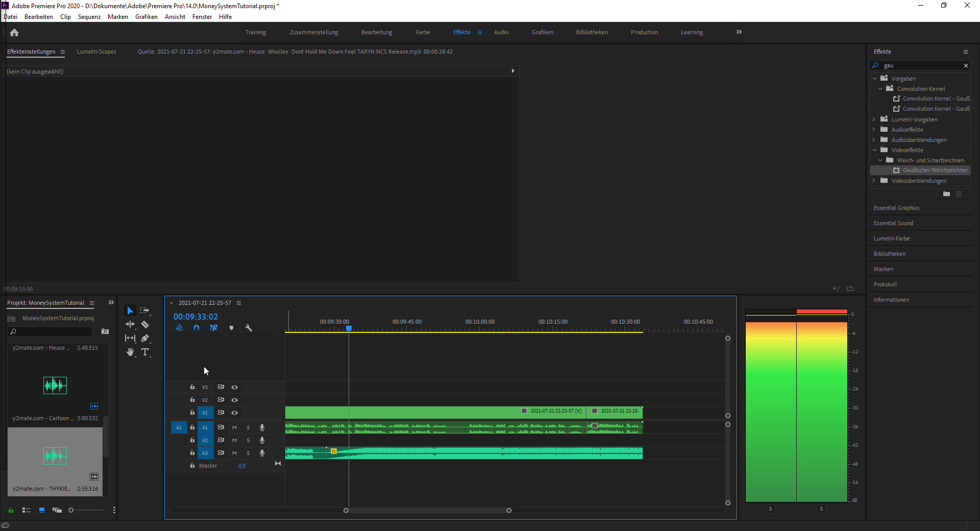980x531 pixels.
Task: Select the Type text tool
Action: (x=145, y=352)
